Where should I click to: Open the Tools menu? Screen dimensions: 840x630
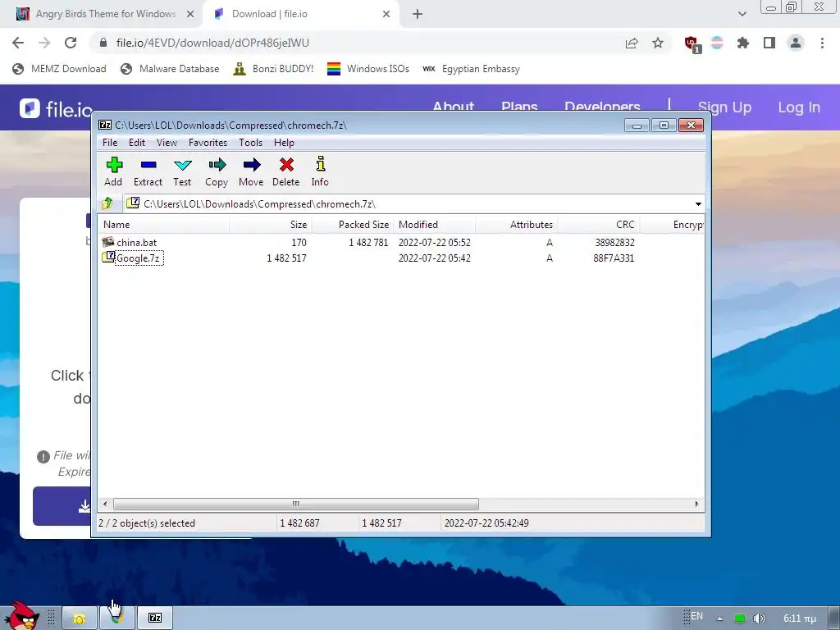click(x=250, y=143)
